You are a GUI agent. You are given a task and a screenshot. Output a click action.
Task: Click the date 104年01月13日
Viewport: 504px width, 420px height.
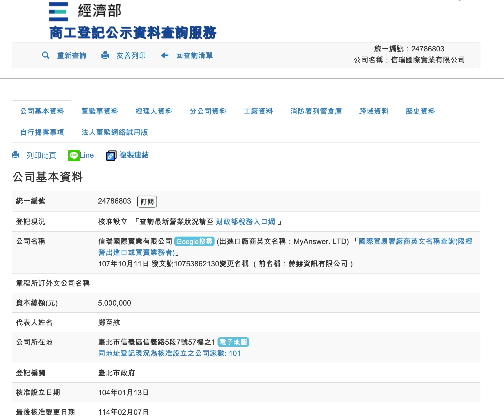click(x=123, y=392)
